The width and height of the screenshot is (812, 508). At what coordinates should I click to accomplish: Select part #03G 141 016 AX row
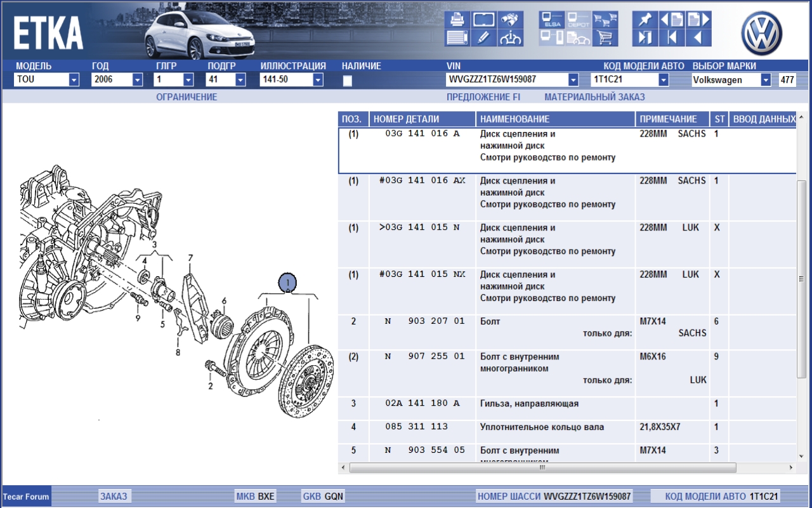coord(567,197)
